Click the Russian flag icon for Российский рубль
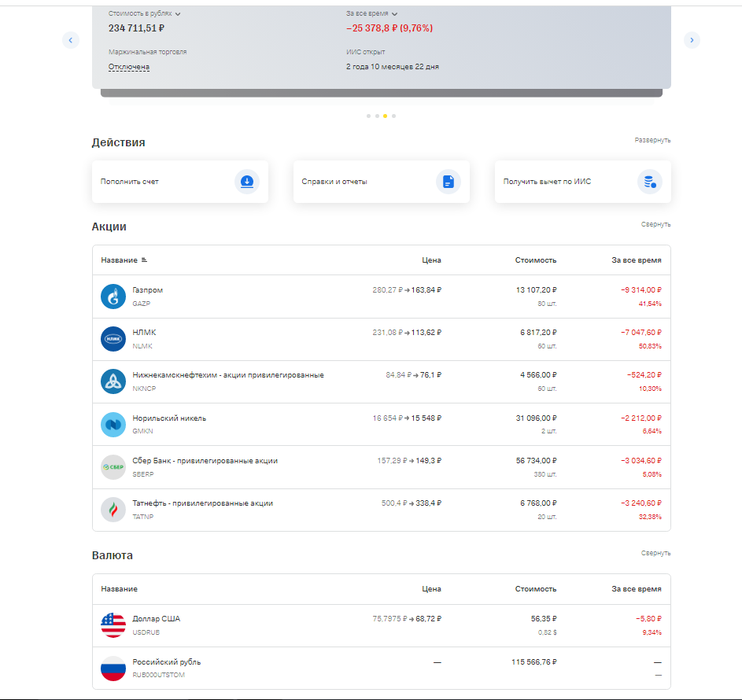The width and height of the screenshot is (742, 700). click(x=113, y=669)
